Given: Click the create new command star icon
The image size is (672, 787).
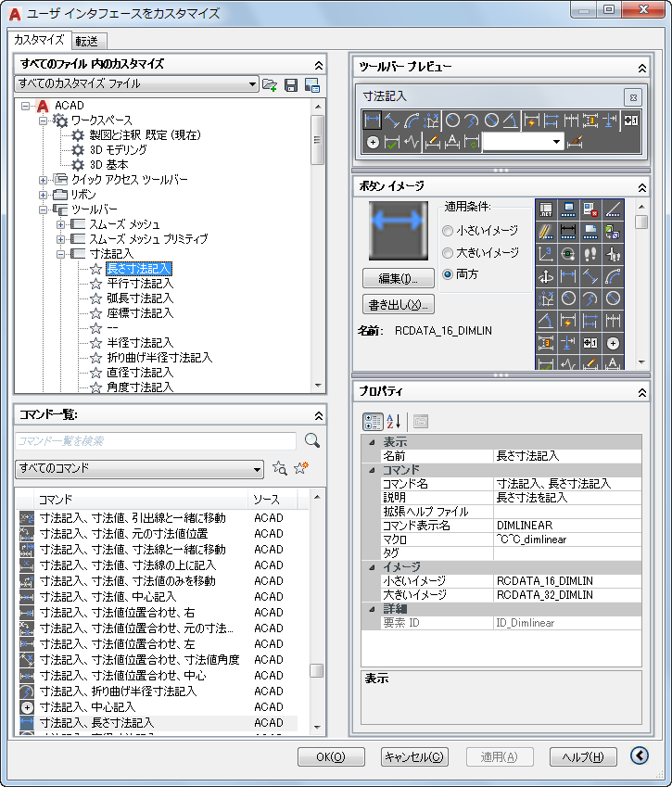Looking at the screenshot, I should coord(301,468).
